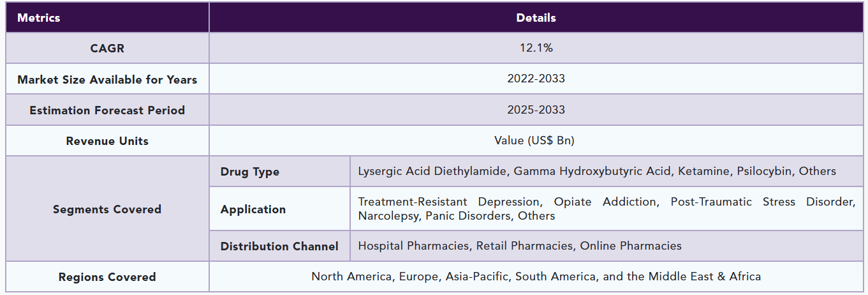Click the Value (US$ Bn) cell
This screenshot has width=868, height=295.
tap(536, 140)
